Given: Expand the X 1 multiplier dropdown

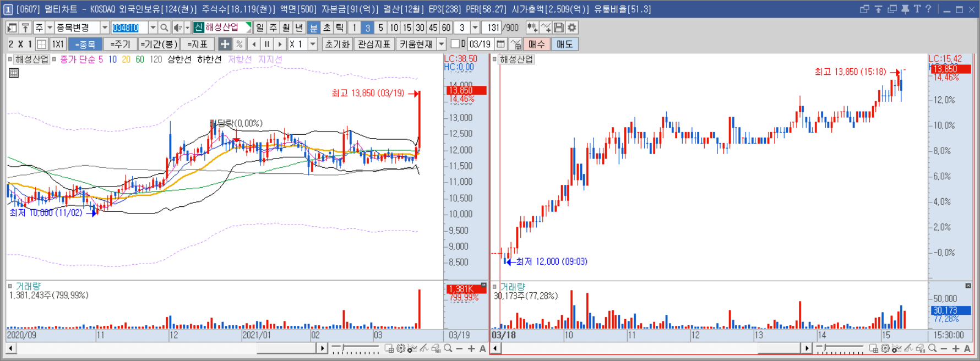Looking at the screenshot, I should click(x=313, y=44).
